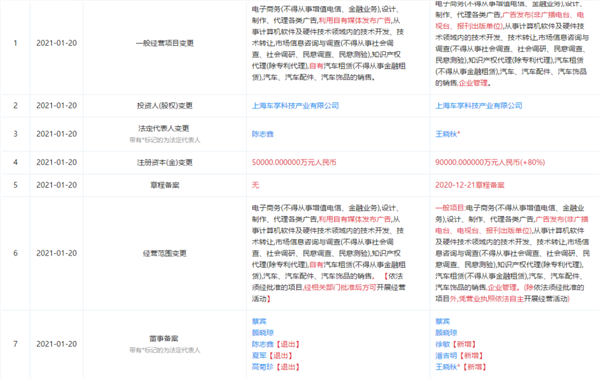Viewport: 600px width, 379px height.
Task: Open 高菊珍 link marked 【退出】
Action: [x=262, y=367]
